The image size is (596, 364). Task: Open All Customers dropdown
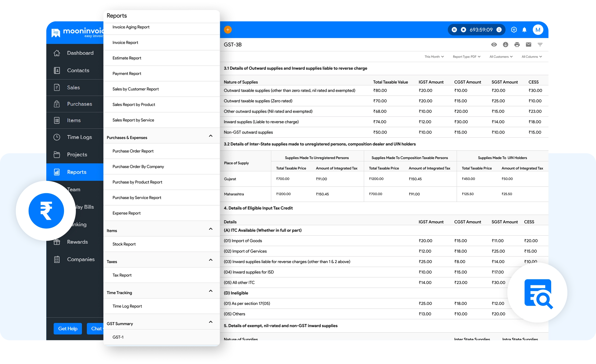501,57
